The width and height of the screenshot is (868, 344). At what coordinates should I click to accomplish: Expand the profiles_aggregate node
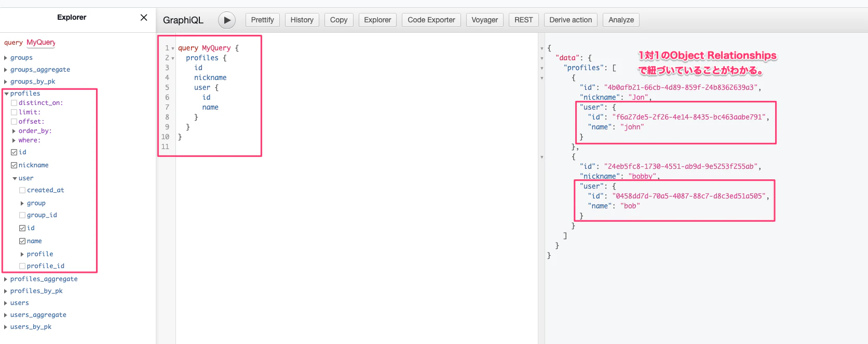(6, 279)
